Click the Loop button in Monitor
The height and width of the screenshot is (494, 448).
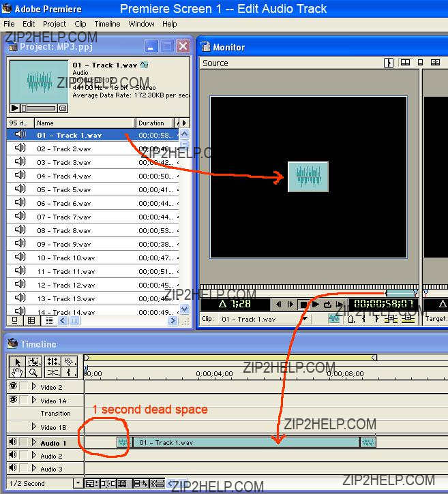point(327,305)
